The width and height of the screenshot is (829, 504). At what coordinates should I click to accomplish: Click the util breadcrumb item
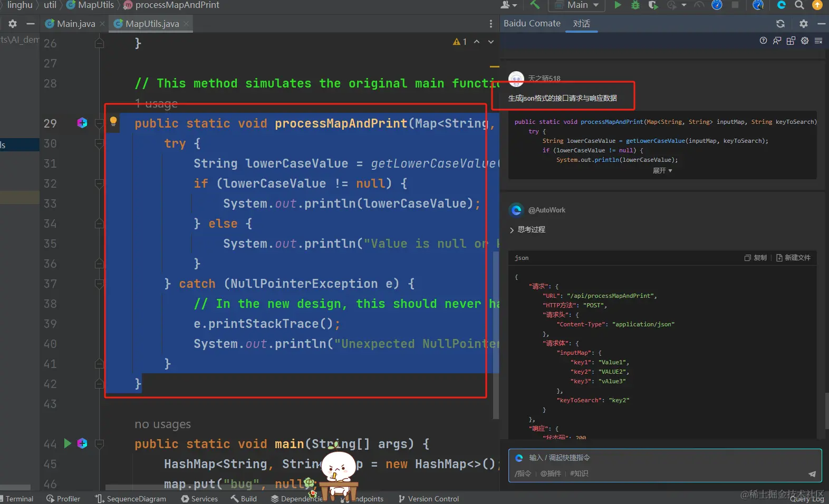[50, 5]
